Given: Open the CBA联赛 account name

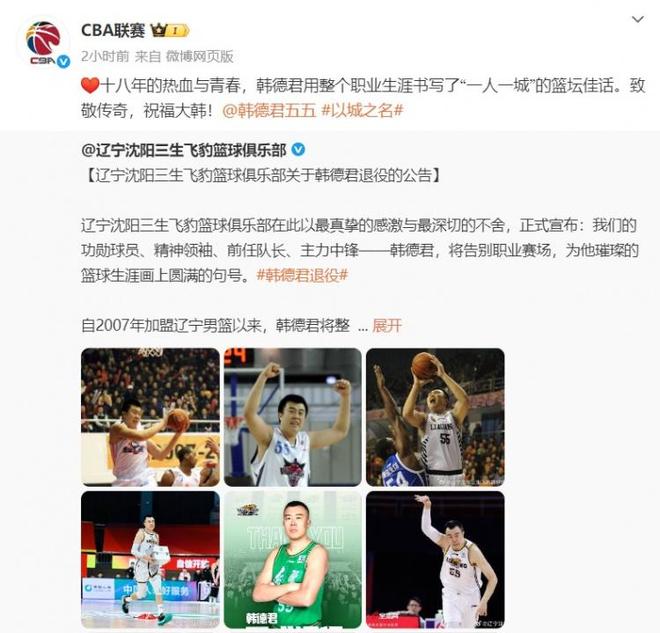Looking at the screenshot, I should (113, 30).
